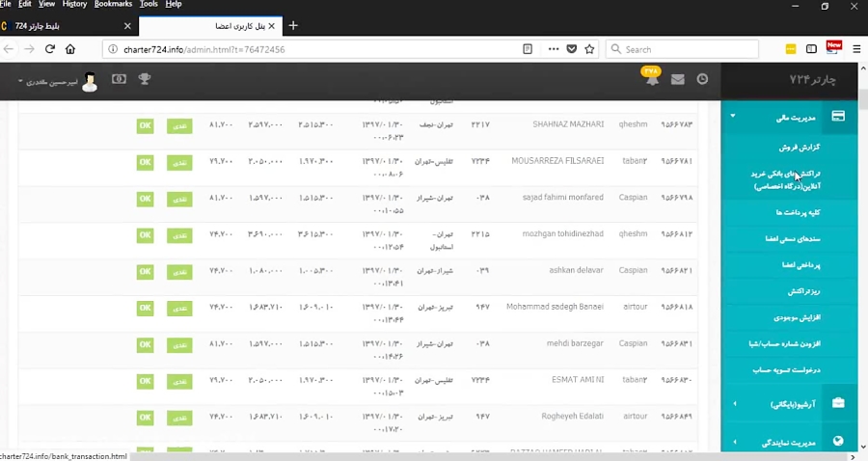Toggle reader view in address bar
The height and width of the screenshot is (461, 868).
click(x=528, y=49)
